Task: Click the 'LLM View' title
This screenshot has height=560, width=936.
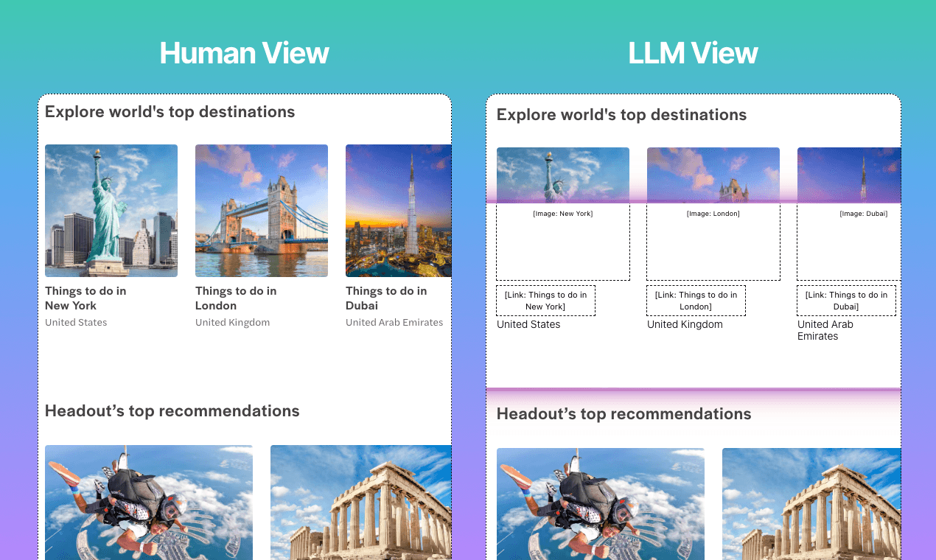Action: (x=693, y=53)
